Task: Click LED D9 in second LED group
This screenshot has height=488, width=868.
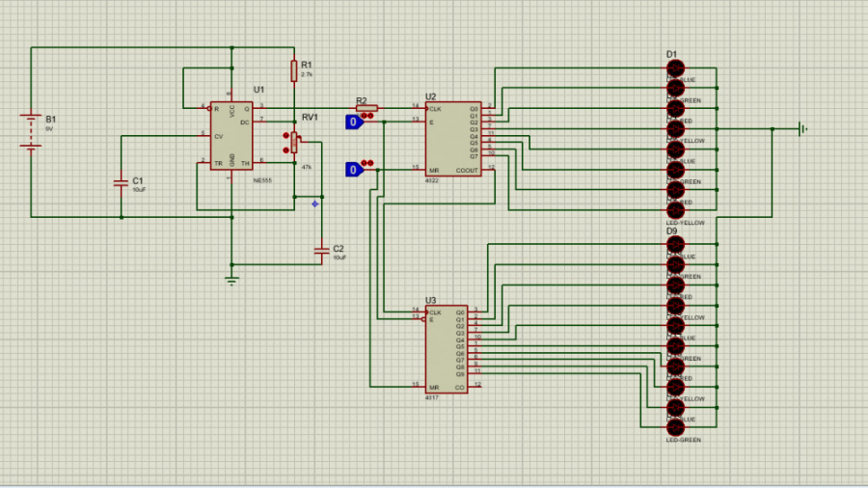Action: [675, 244]
